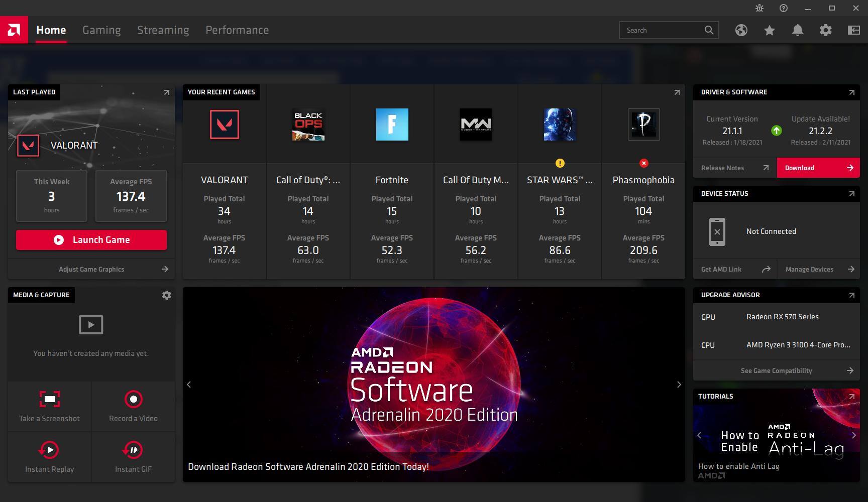Open the Performance tab
This screenshot has width=868, height=502.
(237, 30)
